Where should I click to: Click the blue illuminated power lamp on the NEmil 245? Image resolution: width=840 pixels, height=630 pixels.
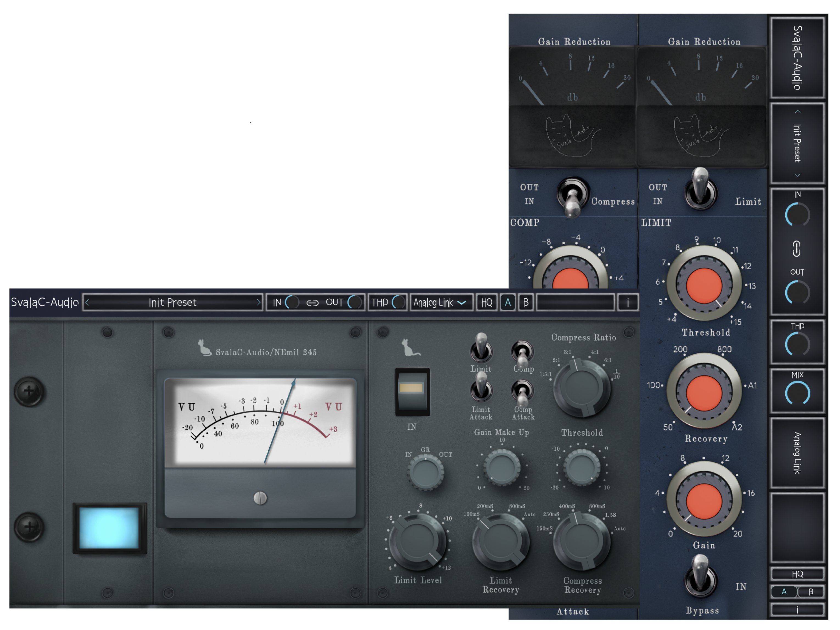[x=109, y=528]
